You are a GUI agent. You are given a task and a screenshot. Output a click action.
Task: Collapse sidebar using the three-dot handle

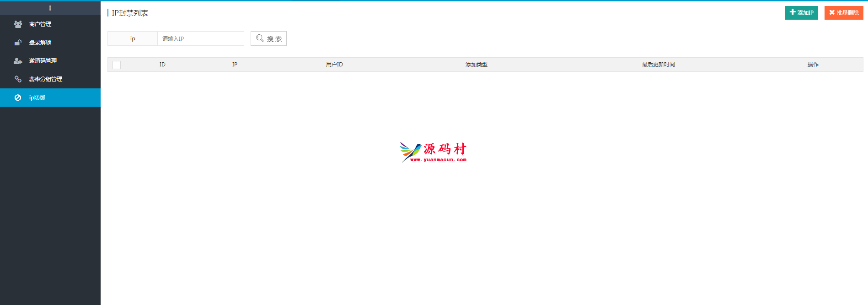(x=50, y=8)
